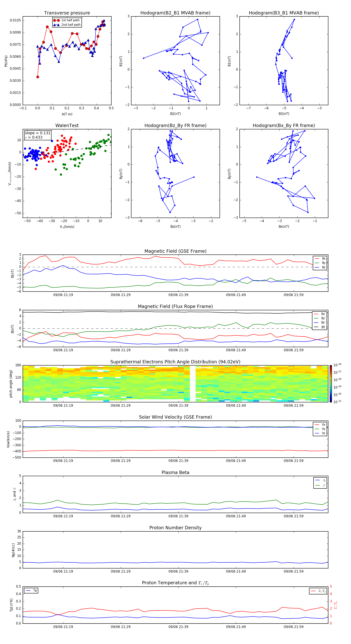Viewport: 351px width, 644px height.
Task: Click '09/06 21:59' tick under Plasma Beta plot
Action: (293, 516)
